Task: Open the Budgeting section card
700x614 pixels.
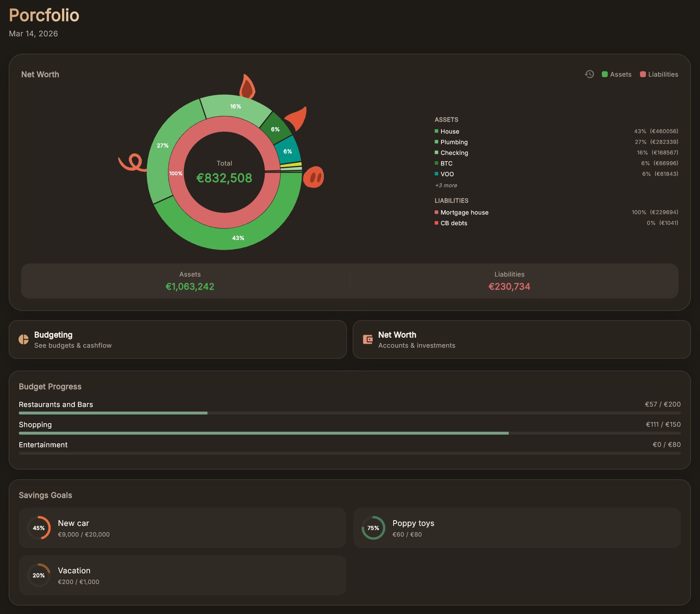Action: pyautogui.click(x=178, y=339)
